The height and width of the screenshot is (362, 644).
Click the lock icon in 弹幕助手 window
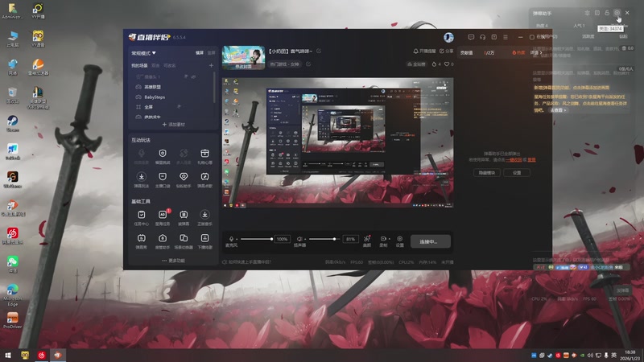pos(607,13)
